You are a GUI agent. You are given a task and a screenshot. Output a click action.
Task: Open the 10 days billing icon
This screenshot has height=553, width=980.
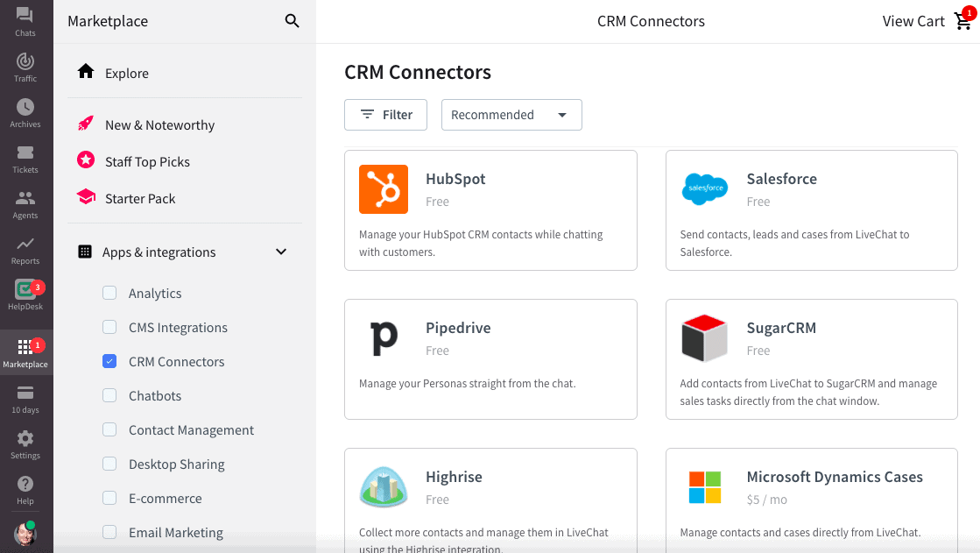pos(25,393)
